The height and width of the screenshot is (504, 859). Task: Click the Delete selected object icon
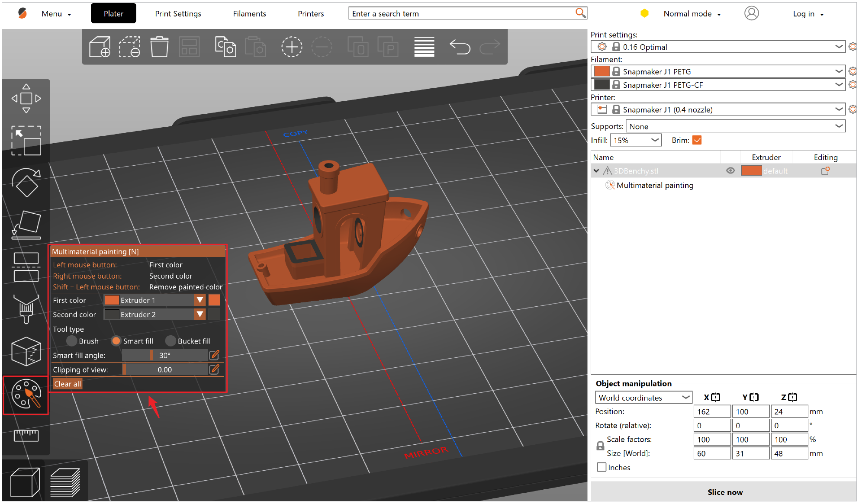(130, 47)
